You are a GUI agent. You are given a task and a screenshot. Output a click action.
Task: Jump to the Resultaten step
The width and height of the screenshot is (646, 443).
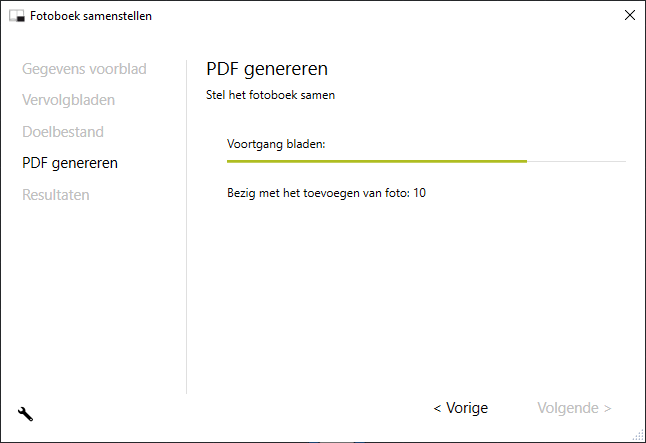[x=56, y=195]
